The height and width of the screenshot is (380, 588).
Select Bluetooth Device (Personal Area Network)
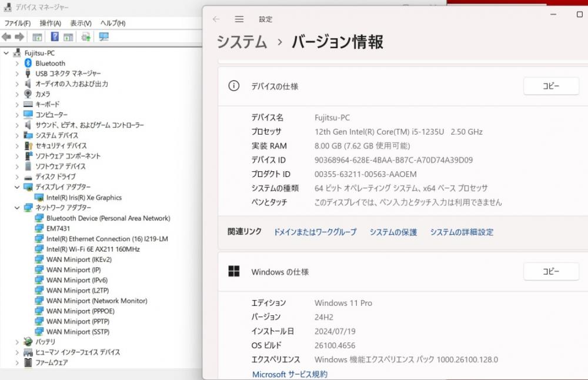tap(108, 218)
